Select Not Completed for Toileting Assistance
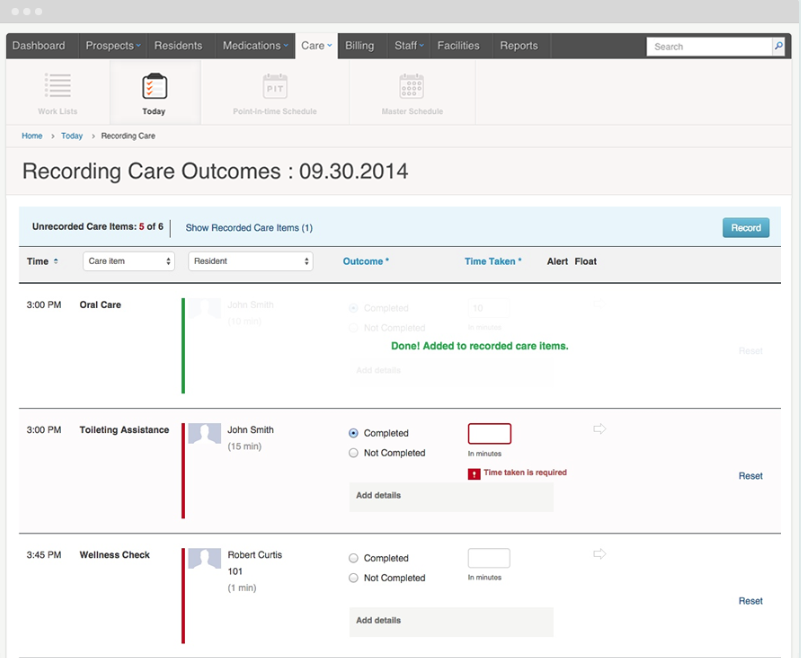 pos(354,453)
